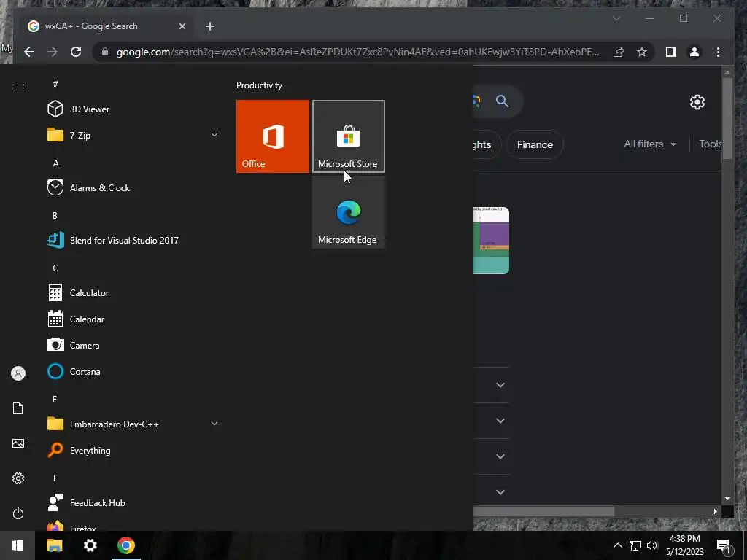Open the Pictures icon in Start sidebar

coord(18,443)
